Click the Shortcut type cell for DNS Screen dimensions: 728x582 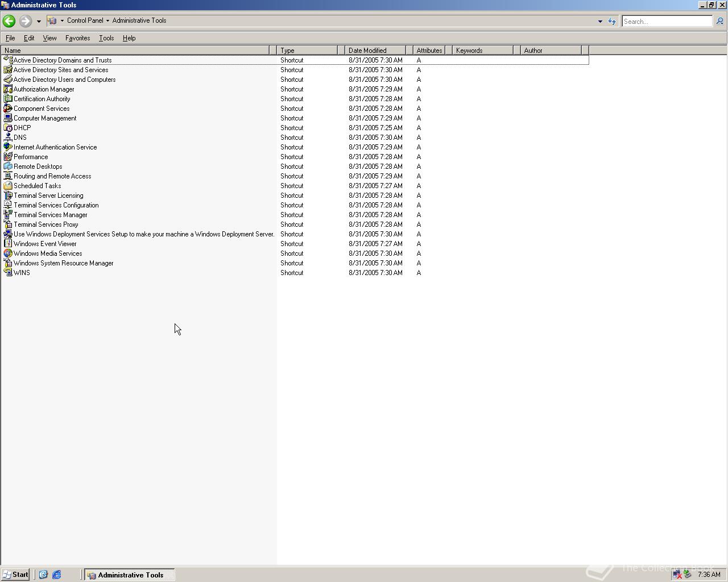pos(292,138)
